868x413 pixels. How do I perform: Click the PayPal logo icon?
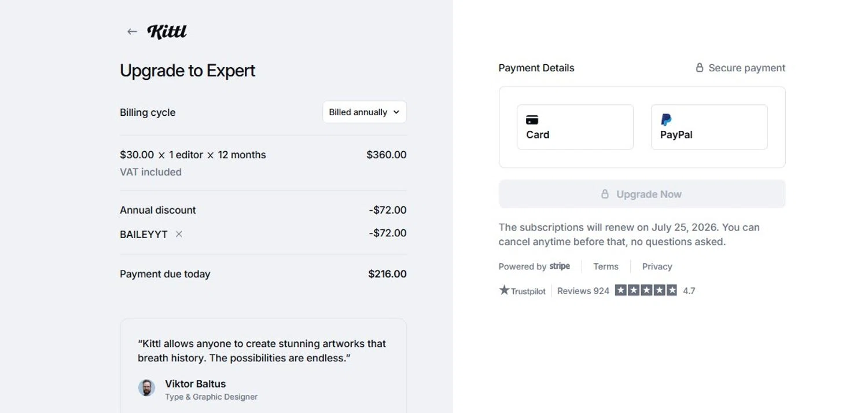tap(666, 120)
